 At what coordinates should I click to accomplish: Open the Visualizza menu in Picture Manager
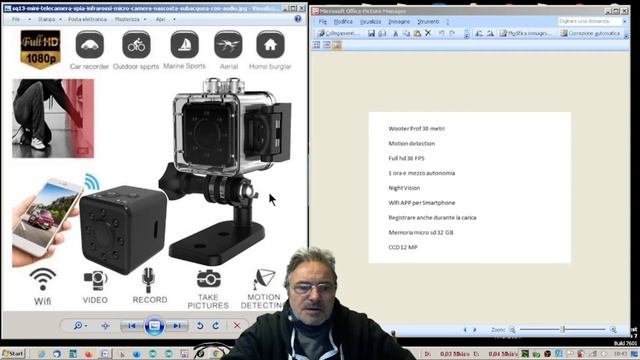click(370, 22)
